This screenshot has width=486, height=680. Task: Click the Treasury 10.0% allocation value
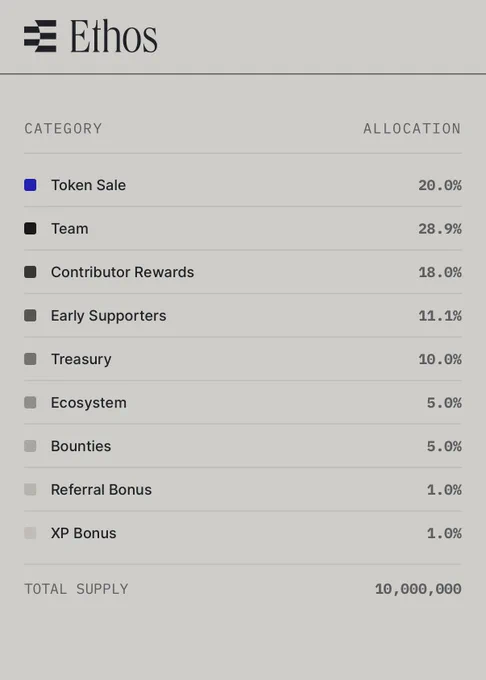pos(440,359)
